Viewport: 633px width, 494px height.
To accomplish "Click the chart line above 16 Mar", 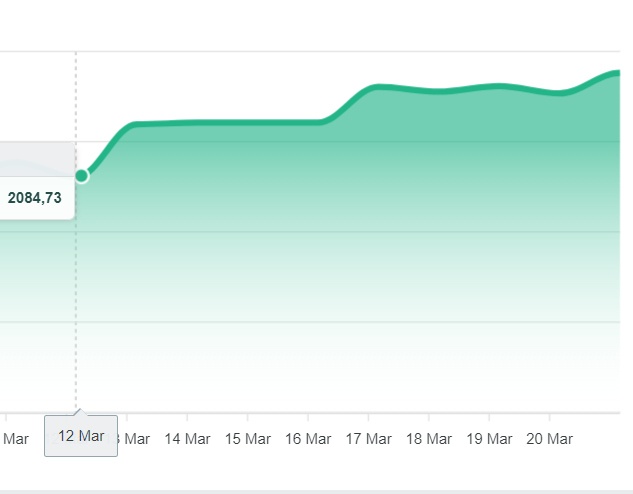I will pyautogui.click(x=308, y=122).
